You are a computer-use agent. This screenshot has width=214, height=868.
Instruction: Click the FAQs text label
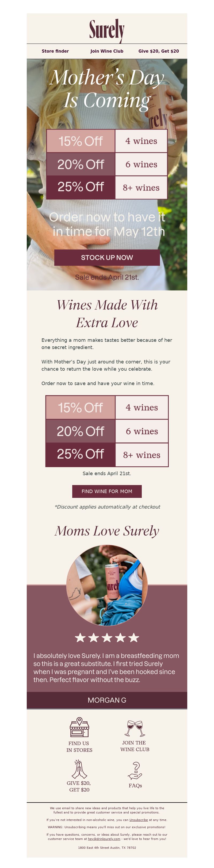click(x=135, y=785)
